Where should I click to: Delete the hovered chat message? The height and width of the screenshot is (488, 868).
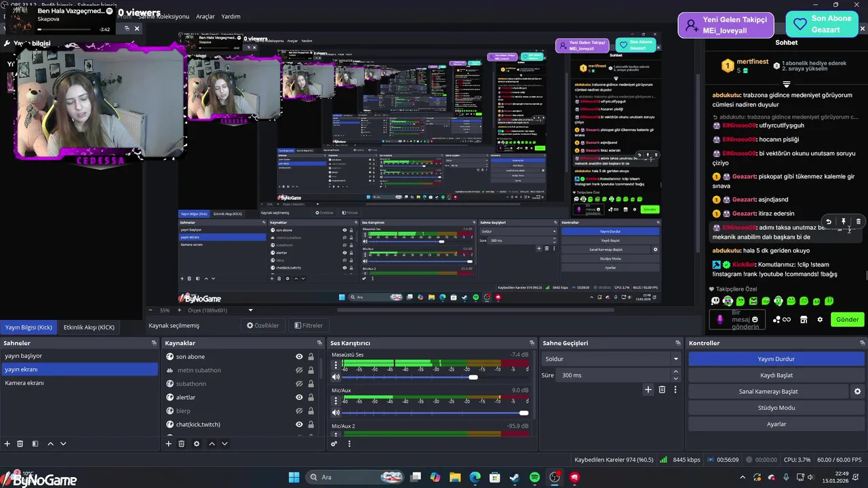click(859, 222)
